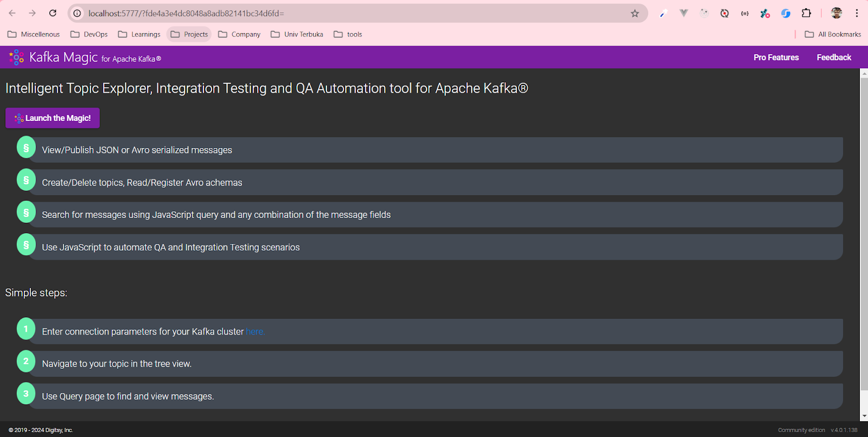
Task: Click section icon beside Search for messages row
Action: pyautogui.click(x=26, y=212)
